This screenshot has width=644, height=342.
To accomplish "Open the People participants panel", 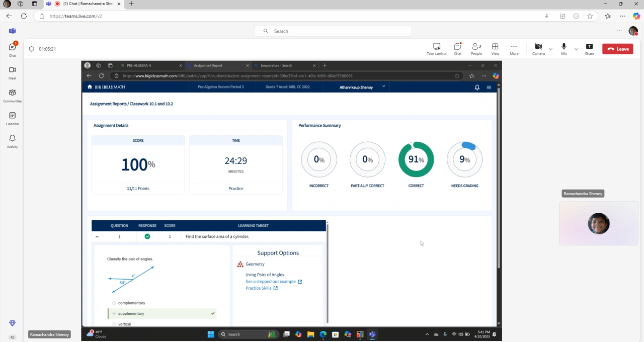I will pyautogui.click(x=476, y=49).
